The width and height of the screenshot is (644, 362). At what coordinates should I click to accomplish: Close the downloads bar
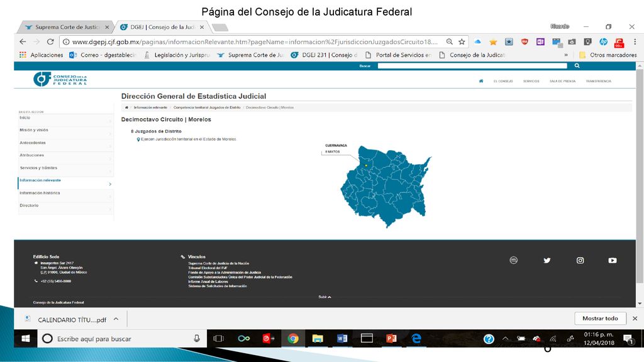click(635, 318)
